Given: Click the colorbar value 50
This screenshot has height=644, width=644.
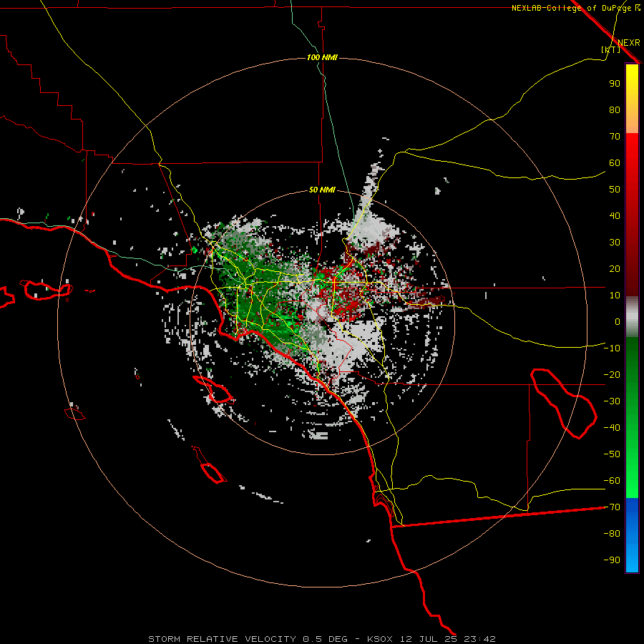Looking at the screenshot, I should [x=615, y=190].
